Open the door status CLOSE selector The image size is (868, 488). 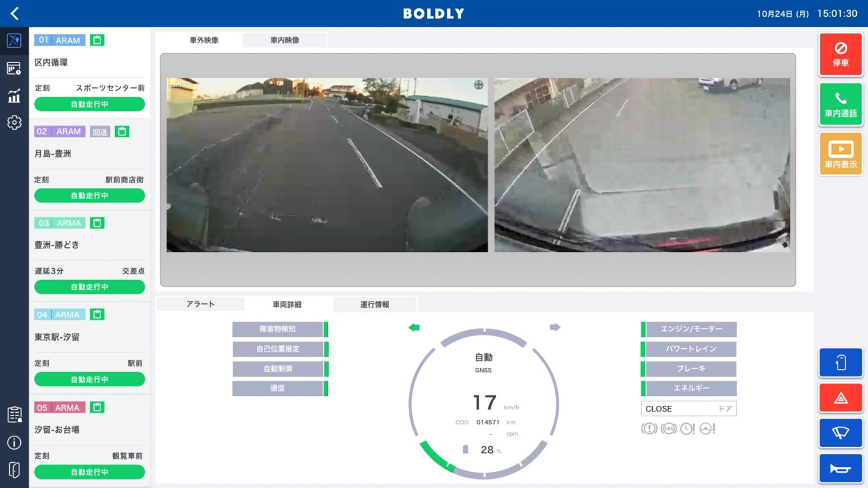688,408
